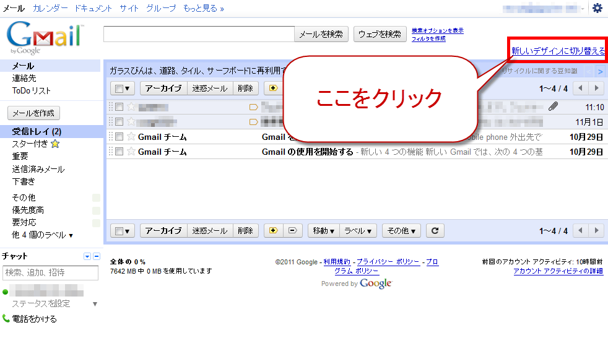The width and height of the screenshot is (608, 364).
Task: Star the 10月29日 Gmail の使用を開始する email
Action: (x=131, y=152)
